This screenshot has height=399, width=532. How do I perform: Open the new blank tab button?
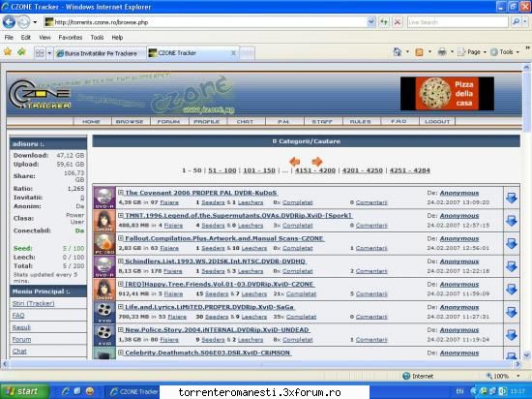[x=247, y=53]
